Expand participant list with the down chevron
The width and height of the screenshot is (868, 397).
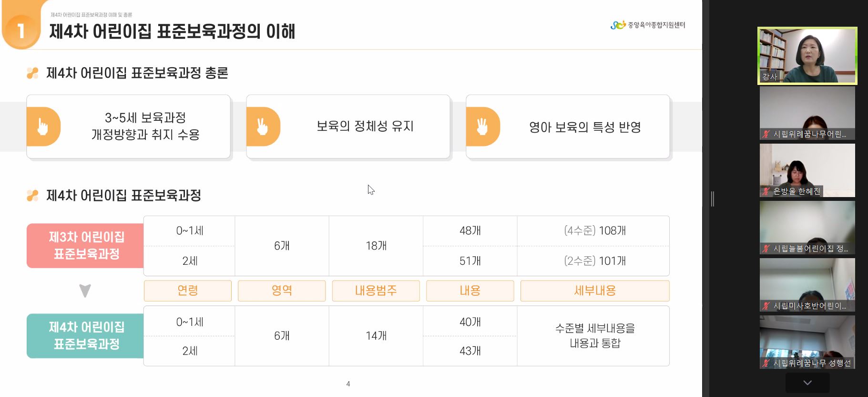[807, 383]
